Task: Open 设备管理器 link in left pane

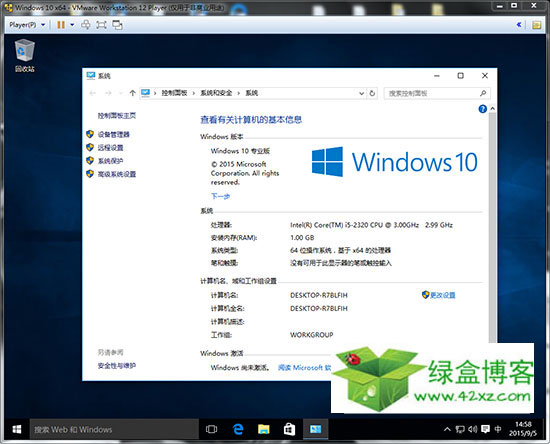Action: pyautogui.click(x=114, y=134)
